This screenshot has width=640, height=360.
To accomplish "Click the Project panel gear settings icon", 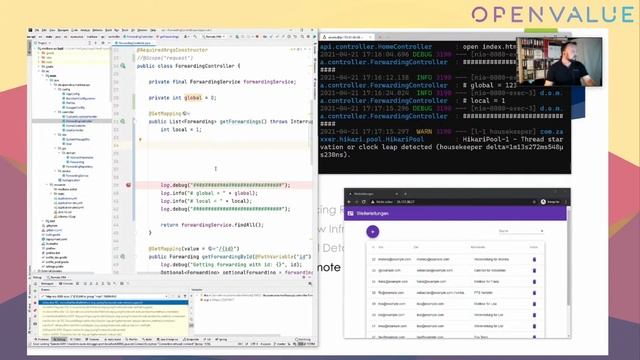I will coord(102,43).
